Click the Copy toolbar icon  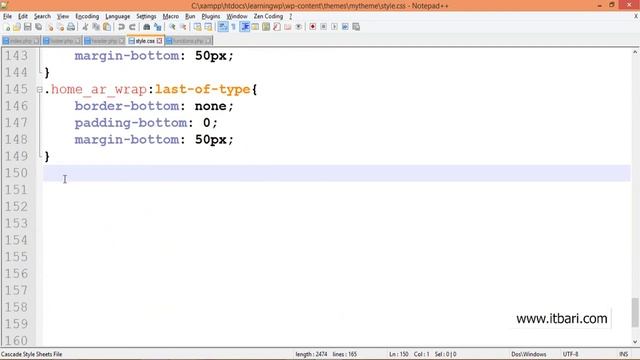[x=96, y=27]
